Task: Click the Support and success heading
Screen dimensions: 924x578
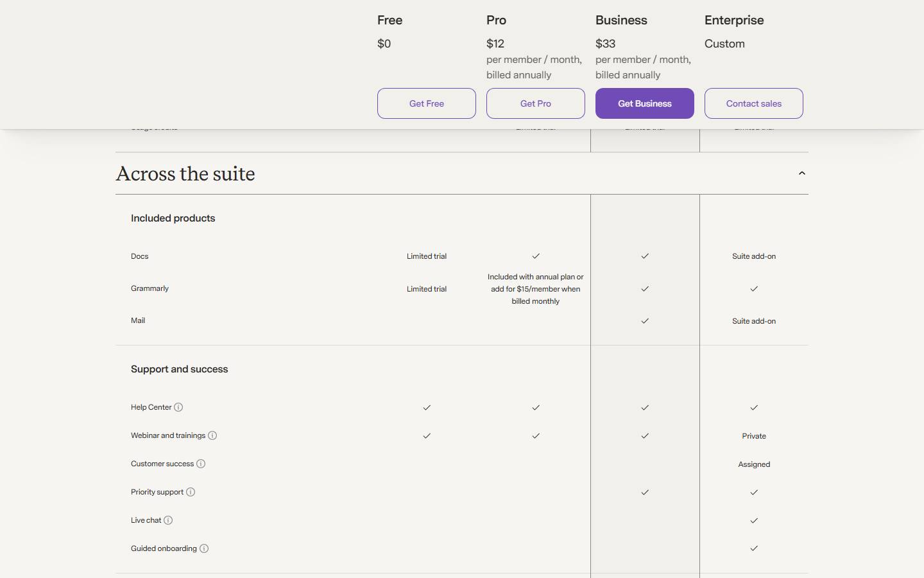Action: click(x=180, y=369)
